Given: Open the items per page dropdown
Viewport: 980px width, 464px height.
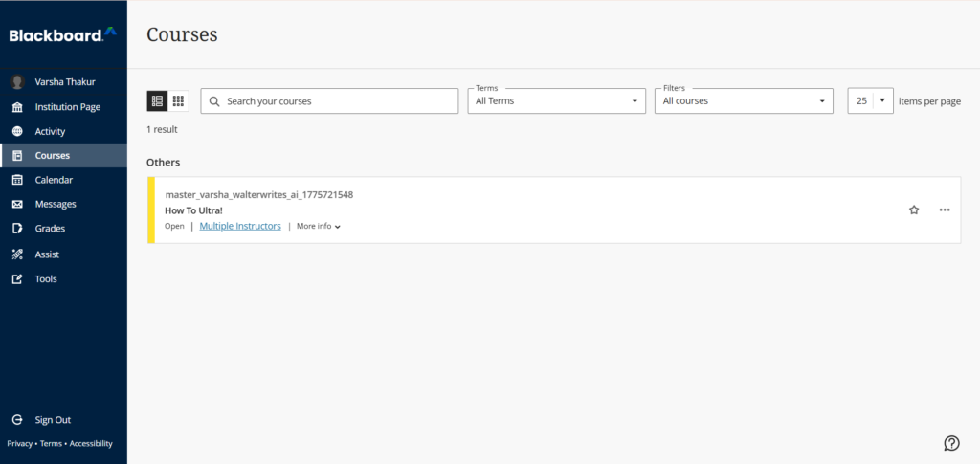Looking at the screenshot, I should [x=870, y=100].
